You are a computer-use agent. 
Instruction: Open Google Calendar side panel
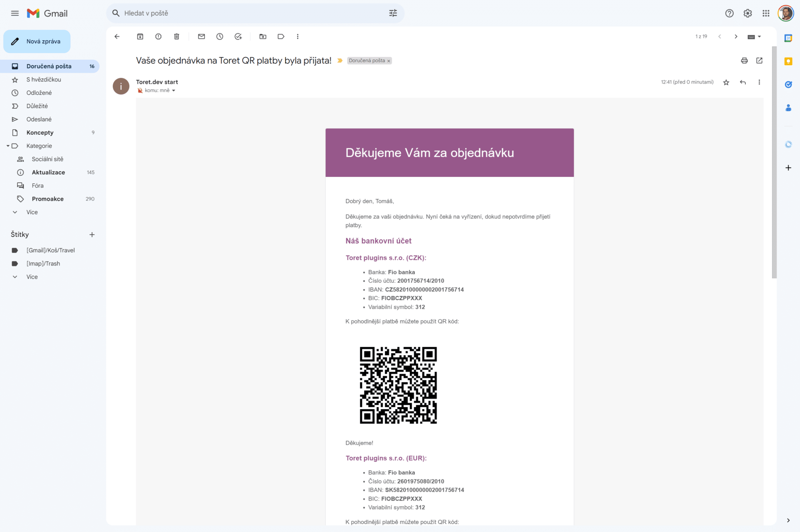tap(788, 38)
